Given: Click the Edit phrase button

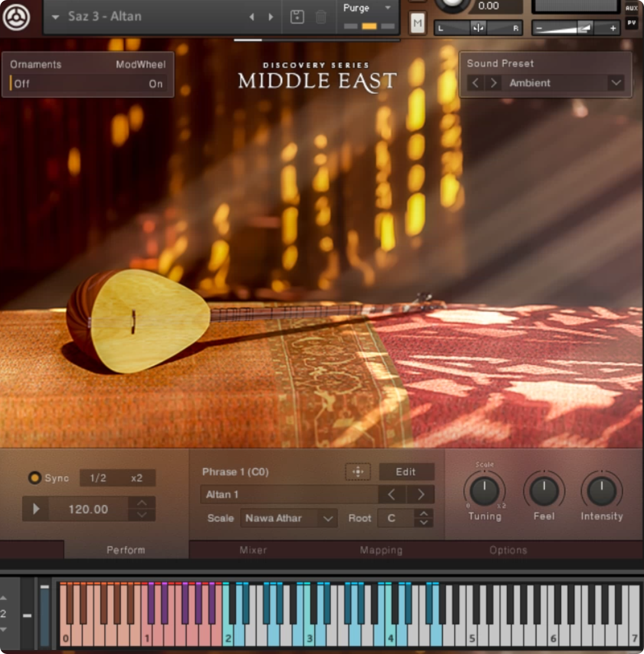Looking at the screenshot, I should (406, 472).
